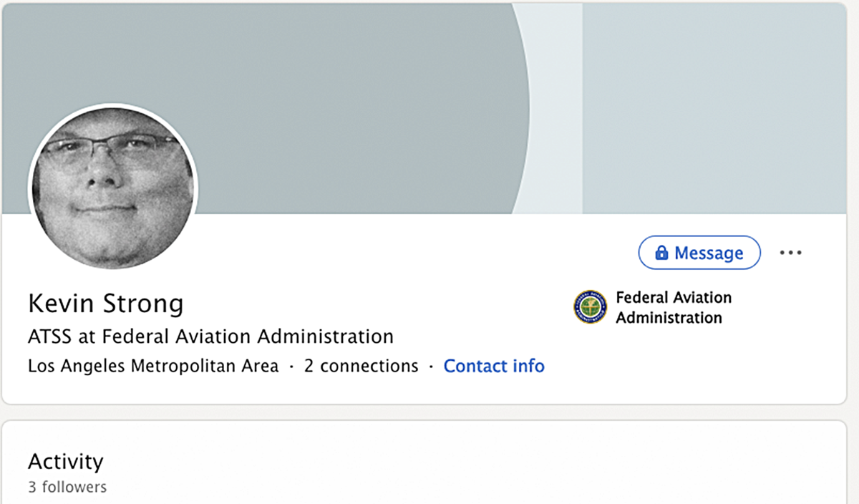The height and width of the screenshot is (504, 859).
Task: Show the 3 followers count
Action: [x=67, y=488]
